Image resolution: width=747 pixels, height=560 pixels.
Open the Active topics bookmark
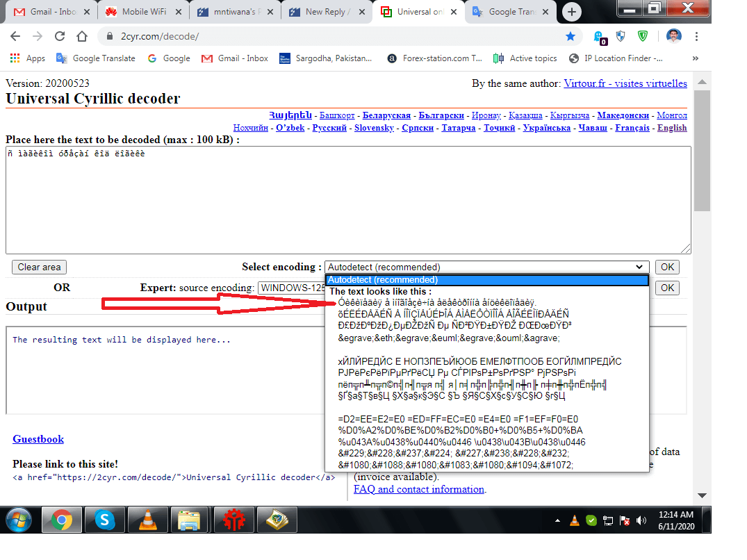tap(525, 58)
